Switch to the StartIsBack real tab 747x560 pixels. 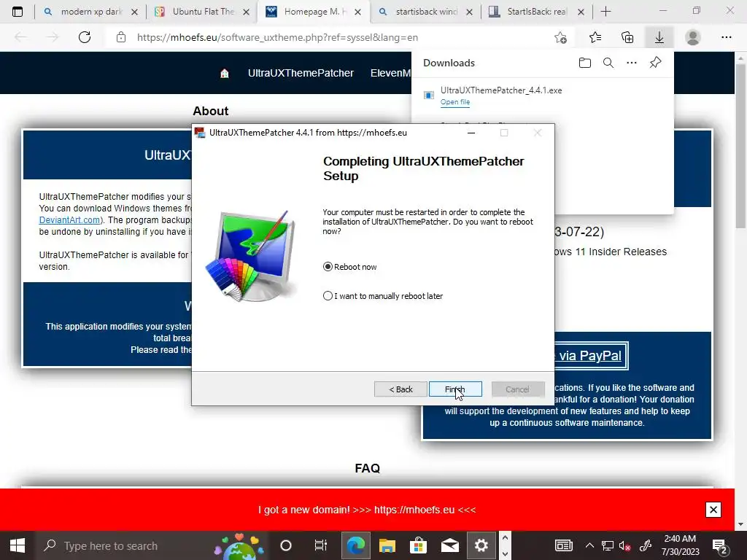[x=535, y=12]
